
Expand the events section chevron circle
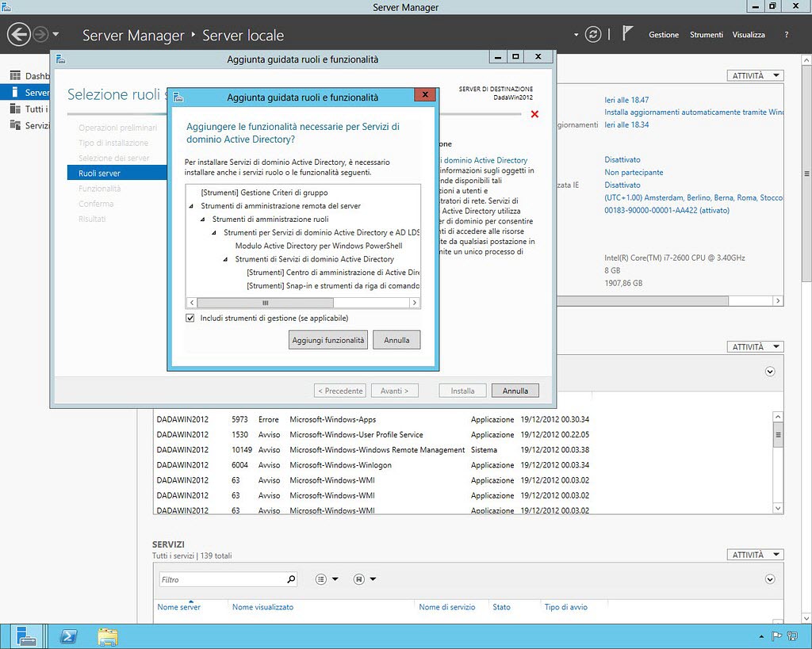click(x=770, y=372)
